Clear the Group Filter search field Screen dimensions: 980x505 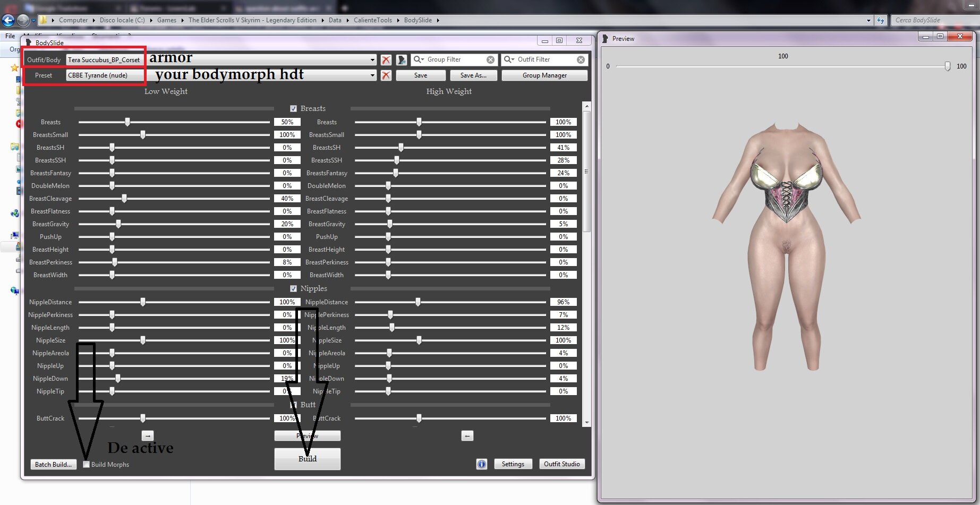490,60
